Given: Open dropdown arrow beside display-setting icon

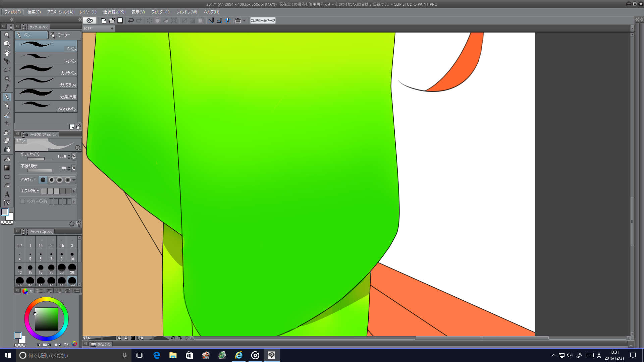Looking at the screenshot, I should [x=244, y=20].
